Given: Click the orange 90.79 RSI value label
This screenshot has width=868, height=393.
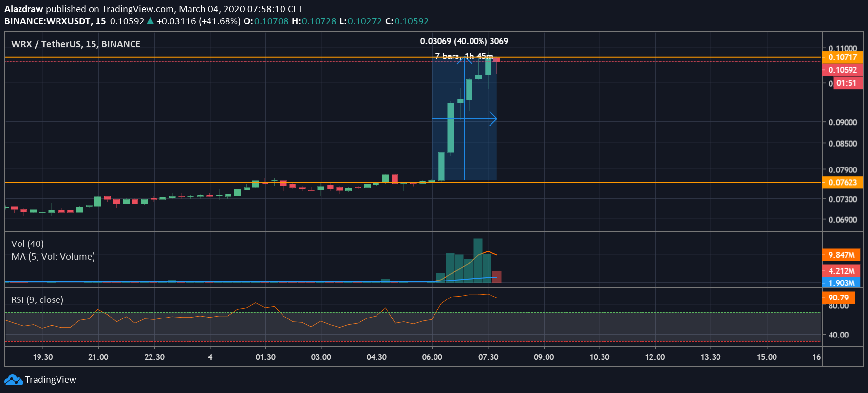Looking at the screenshot, I should tap(838, 298).
